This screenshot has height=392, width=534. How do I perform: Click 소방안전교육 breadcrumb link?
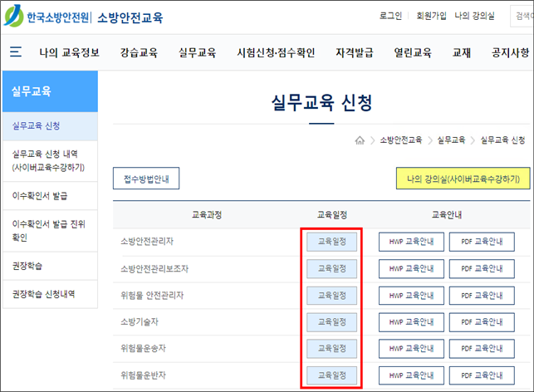(401, 140)
